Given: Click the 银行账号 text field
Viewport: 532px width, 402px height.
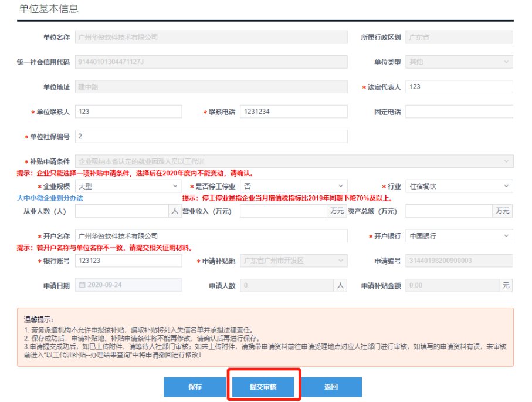Looking at the screenshot, I should tap(128, 261).
